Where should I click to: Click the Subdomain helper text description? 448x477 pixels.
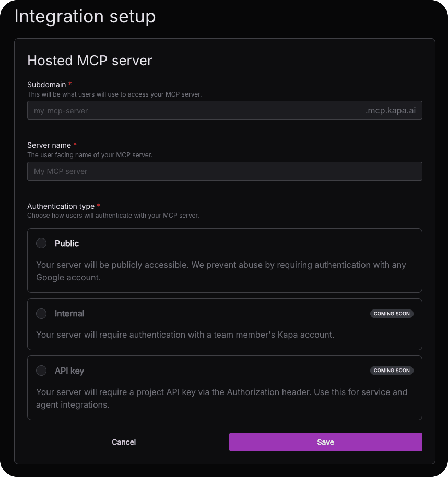click(115, 94)
